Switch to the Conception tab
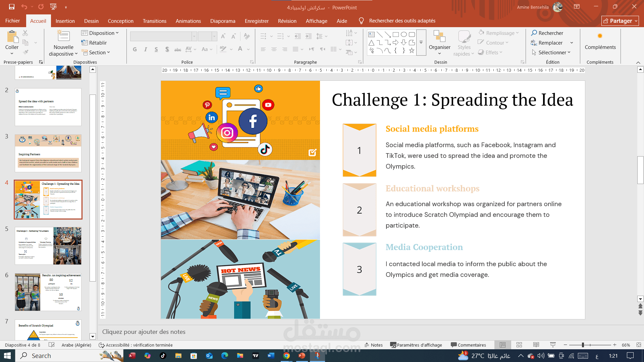Image resolution: width=644 pixels, height=362 pixels. [x=121, y=21]
